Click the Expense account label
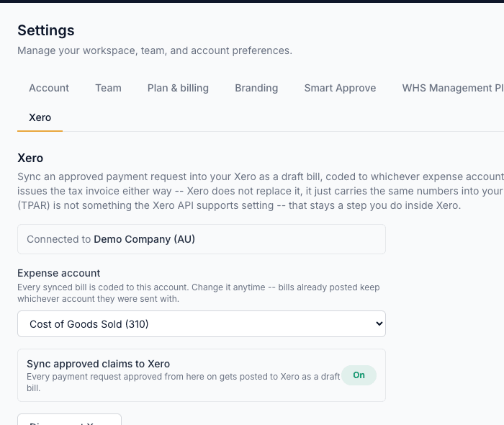The image size is (504, 425). [x=59, y=273]
